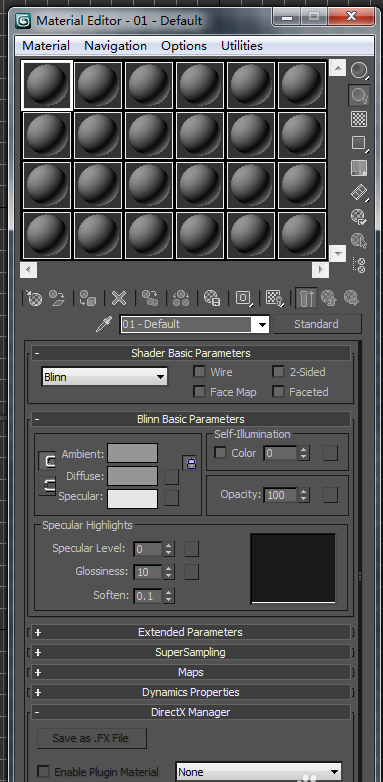The image size is (383, 782).
Task: Enable the 2-Sided checkbox
Action: pos(278,372)
